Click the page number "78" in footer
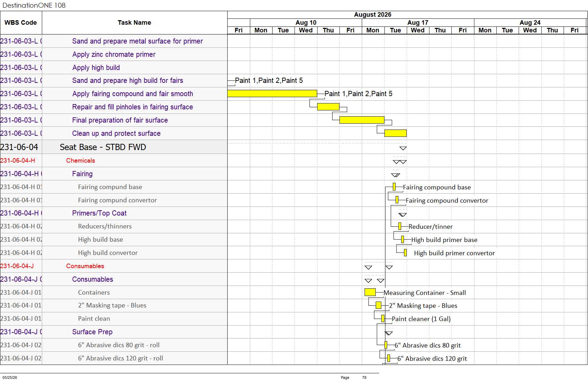The height and width of the screenshot is (382, 588). [364, 377]
